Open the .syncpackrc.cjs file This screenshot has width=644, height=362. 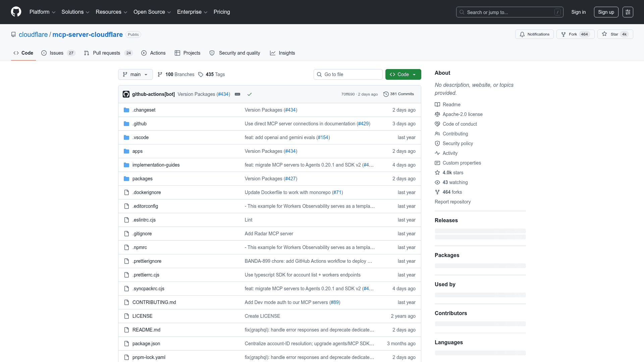(148, 289)
